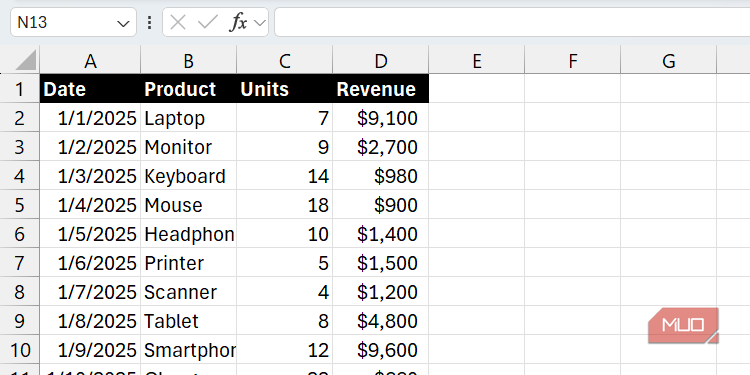Viewport: 750px width, 375px height.
Task: Select row 5 header
Action: [20, 205]
